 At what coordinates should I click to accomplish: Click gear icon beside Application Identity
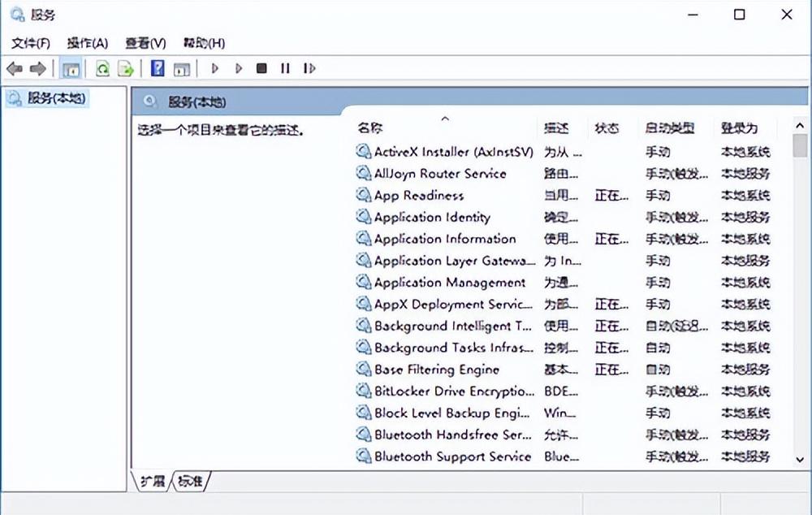364,217
